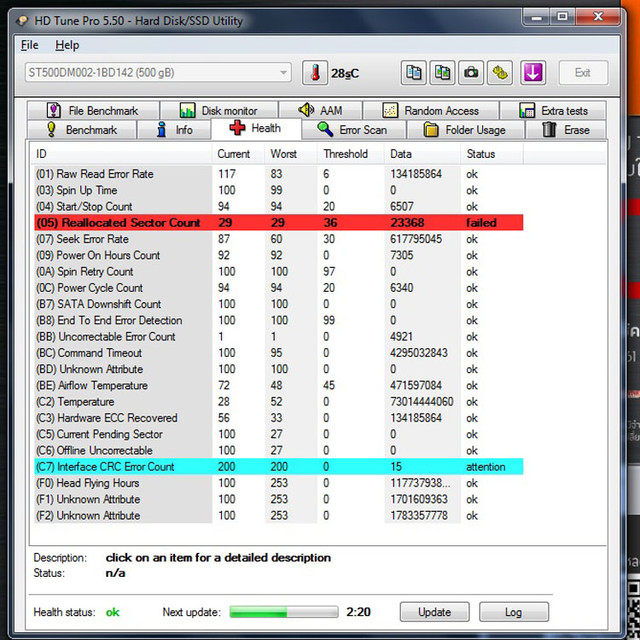
Task: Select the Command Timeout row
Action: coord(279,353)
